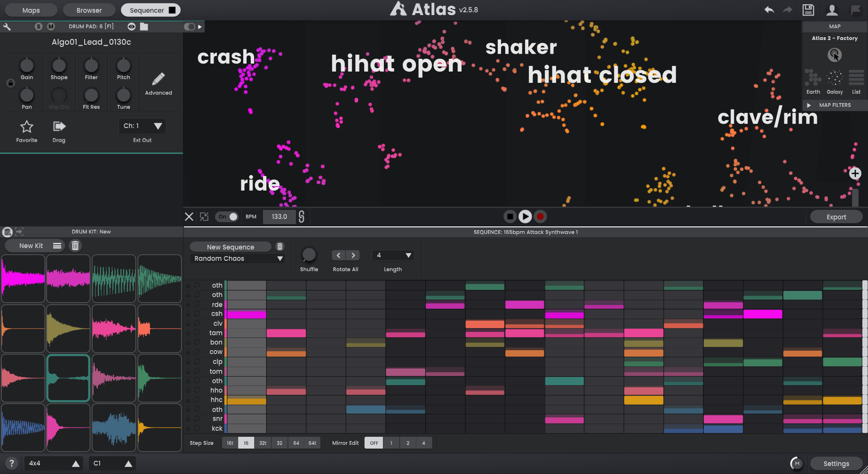Click the New Sequence button
The height and width of the screenshot is (474, 868).
click(231, 247)
